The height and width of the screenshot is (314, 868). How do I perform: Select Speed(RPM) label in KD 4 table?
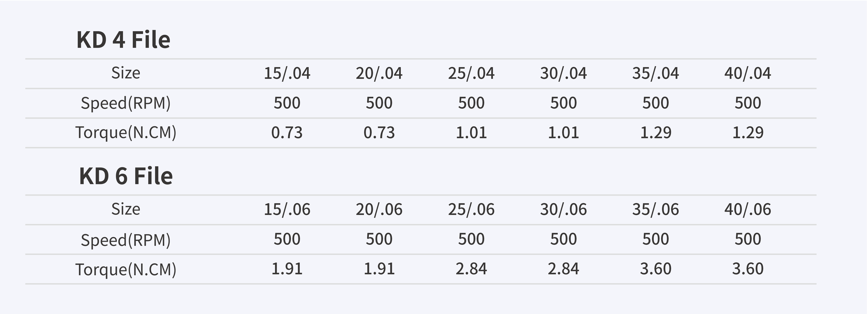point(126,103)
